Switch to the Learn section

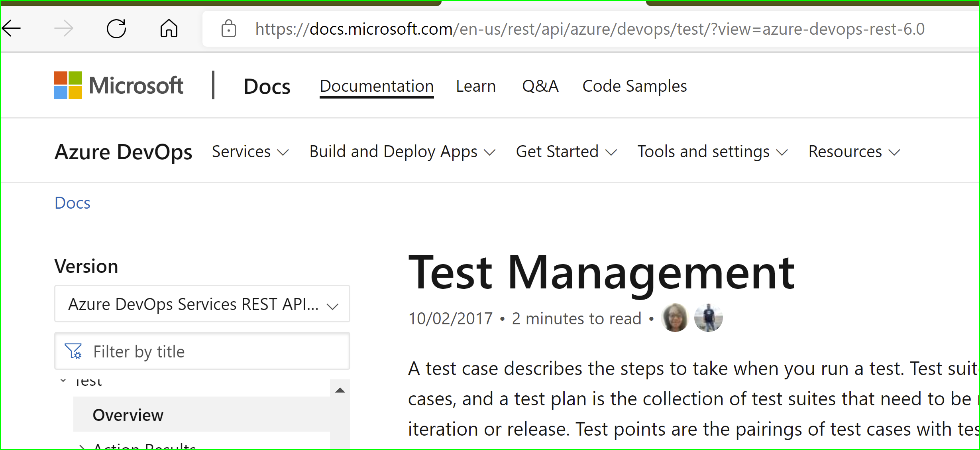pos(476,85)
